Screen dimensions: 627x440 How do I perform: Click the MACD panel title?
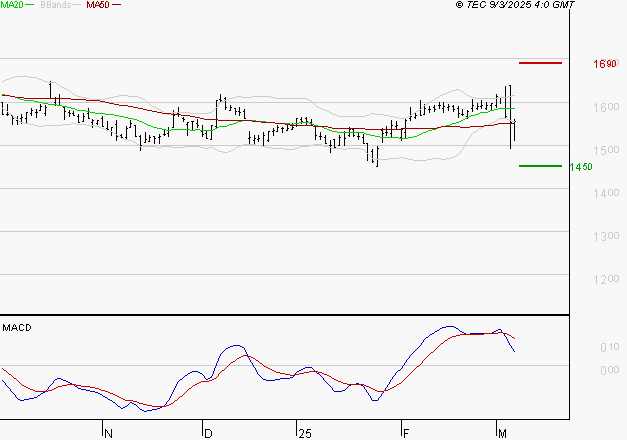(x=15, y=327)
